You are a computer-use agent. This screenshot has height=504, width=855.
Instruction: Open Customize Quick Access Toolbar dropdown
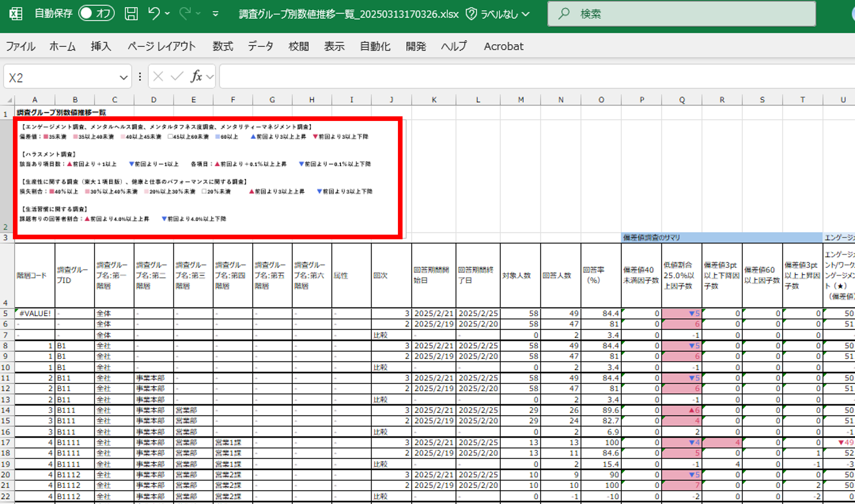pyautogui.click(x=215, y=14)
